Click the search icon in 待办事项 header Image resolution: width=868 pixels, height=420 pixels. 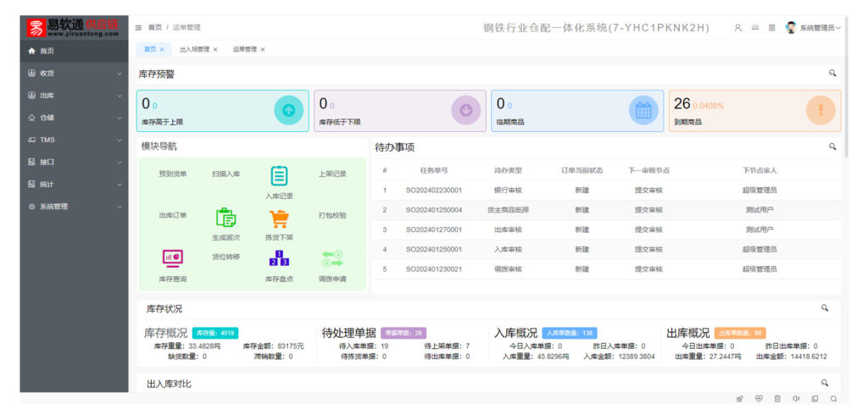832,146
